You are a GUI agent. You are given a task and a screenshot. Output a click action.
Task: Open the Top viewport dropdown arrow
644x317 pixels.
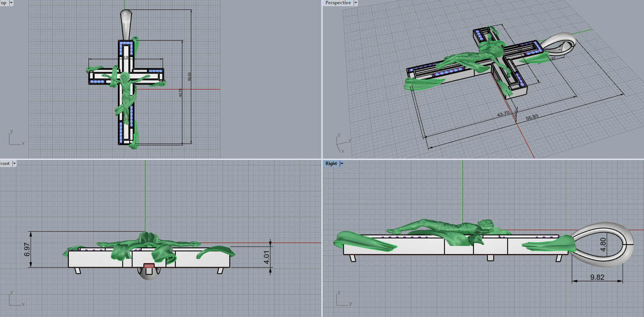(x=11, y=3)
